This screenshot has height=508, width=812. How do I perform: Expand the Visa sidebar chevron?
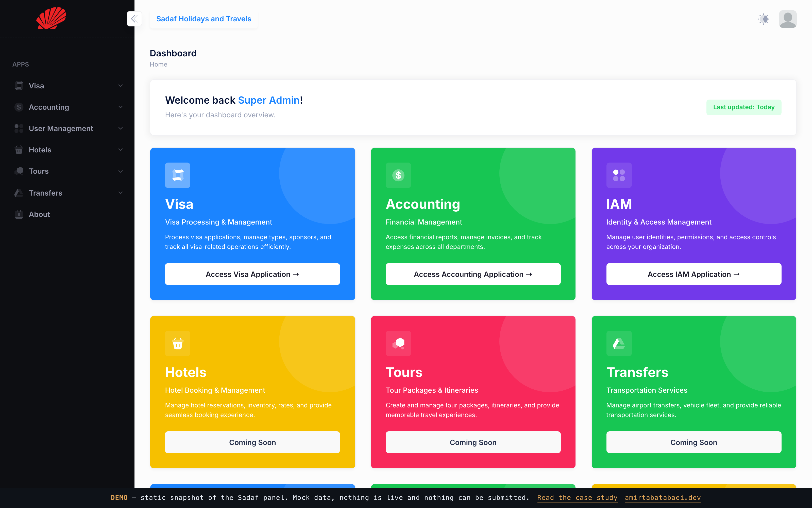click(121, 86)
